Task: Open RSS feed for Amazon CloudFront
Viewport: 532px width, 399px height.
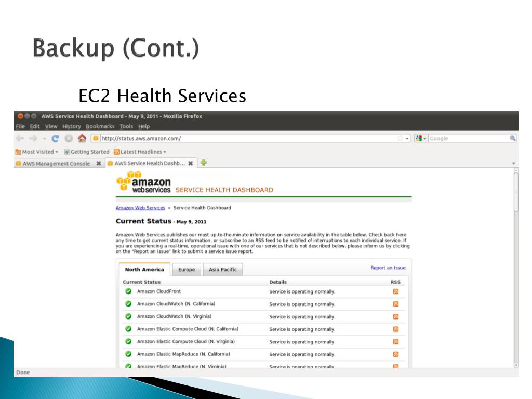Action: click(x=395, y=291)
